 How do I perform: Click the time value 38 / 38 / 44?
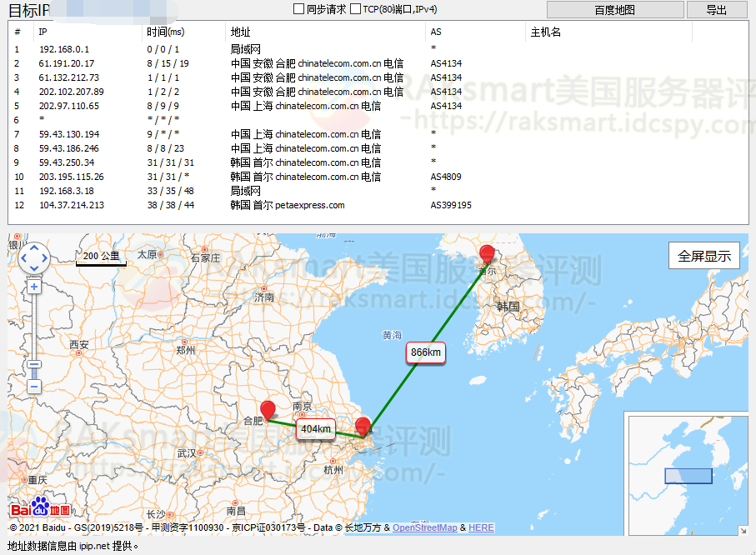pos(171,205)
